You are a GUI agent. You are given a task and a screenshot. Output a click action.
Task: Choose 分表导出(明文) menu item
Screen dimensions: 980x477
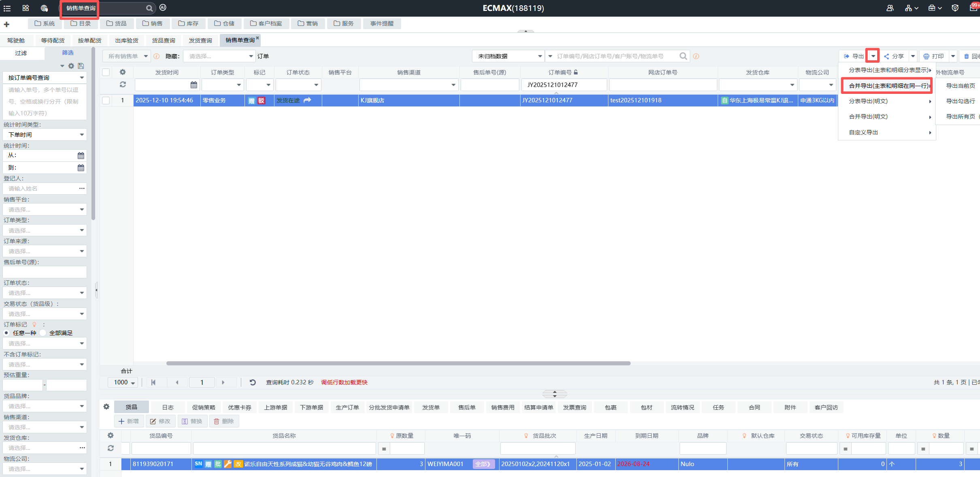click(x=887, y=101)
